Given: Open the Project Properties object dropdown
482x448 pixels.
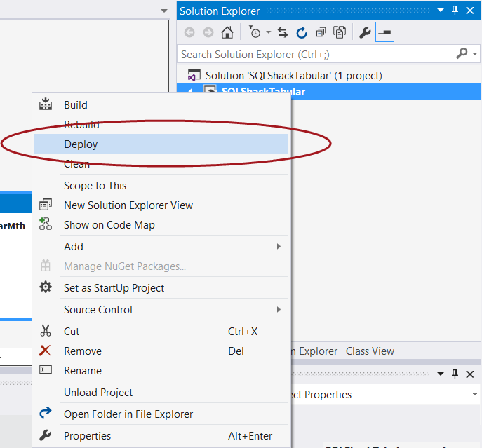Looking at the screenshot, I should click(x=475, y=394).
